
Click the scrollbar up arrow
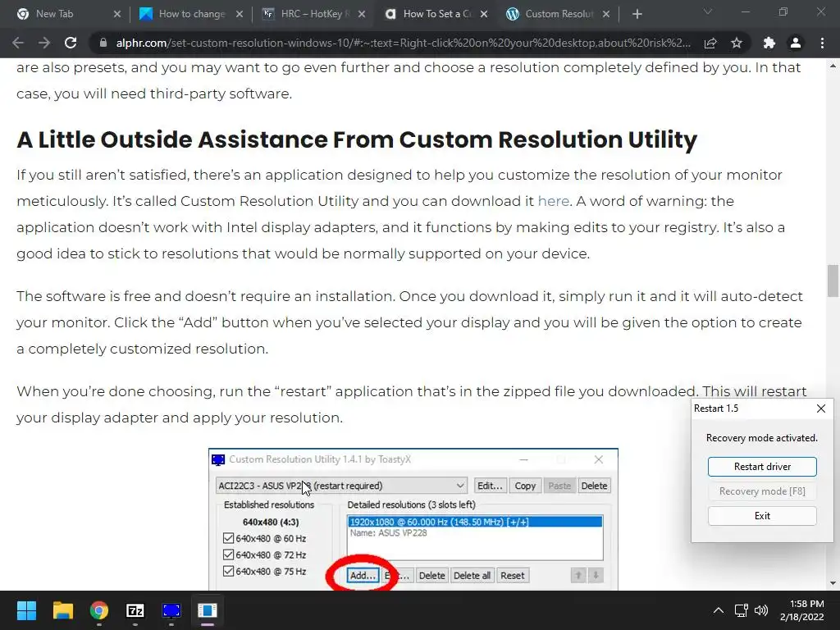coord(833,66)
